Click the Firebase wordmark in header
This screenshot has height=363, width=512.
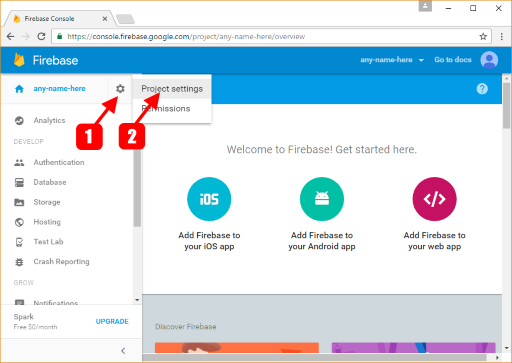click(55, 60)
